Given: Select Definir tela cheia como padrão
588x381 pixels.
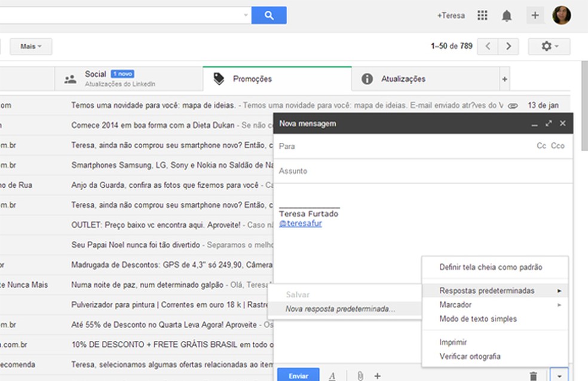Looking at the screenshot, I should click(495, 267).
